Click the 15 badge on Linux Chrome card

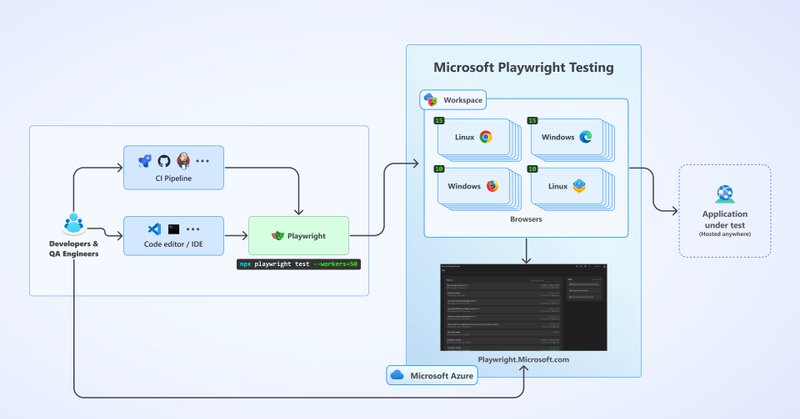[439, 120]
